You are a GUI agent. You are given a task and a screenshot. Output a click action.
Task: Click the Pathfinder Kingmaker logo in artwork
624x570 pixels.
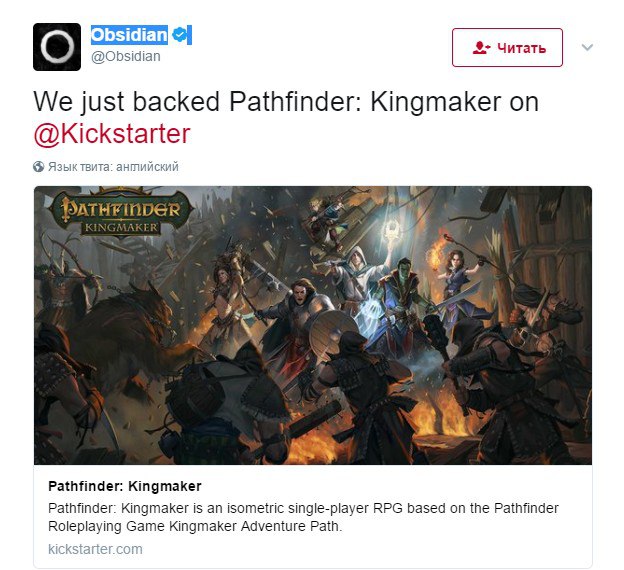point(121,214)
